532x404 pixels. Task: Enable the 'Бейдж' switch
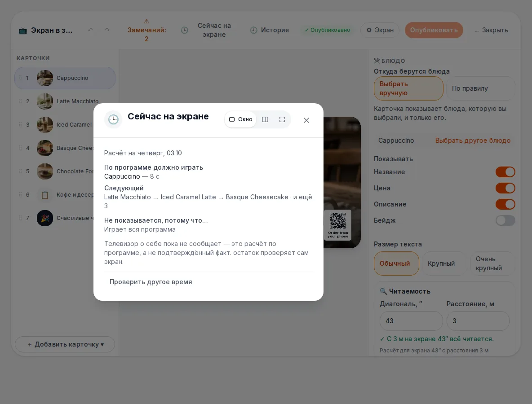point(505,220)
